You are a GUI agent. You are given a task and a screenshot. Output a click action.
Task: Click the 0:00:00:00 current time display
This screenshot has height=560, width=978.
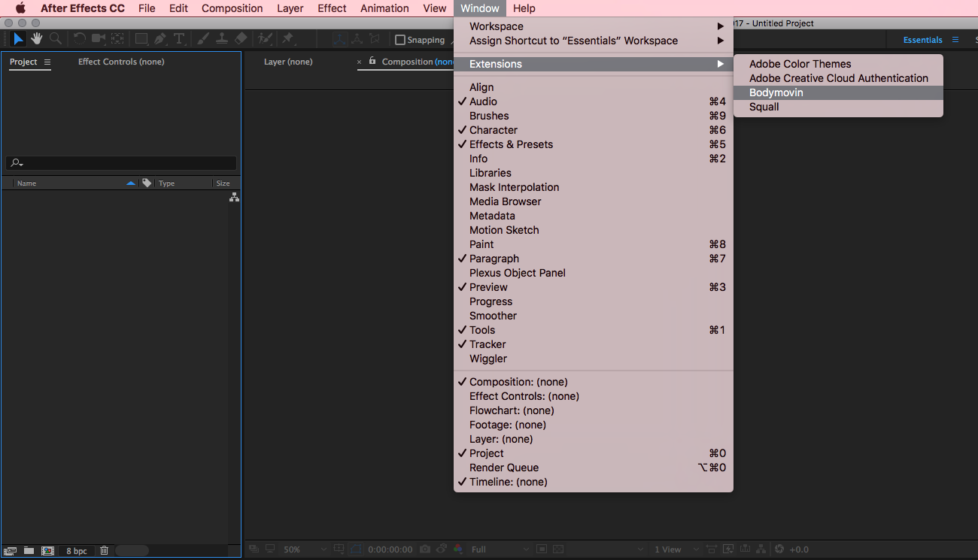pos(390,549)
